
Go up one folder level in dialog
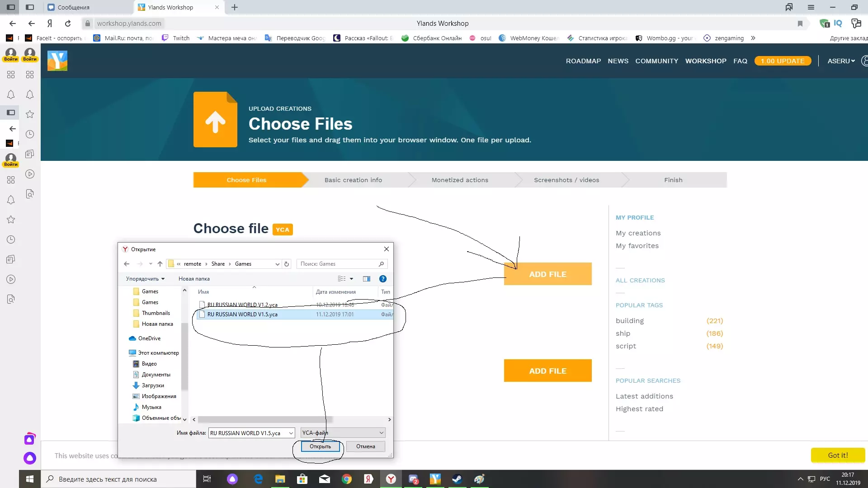click(x=160, y=264)
